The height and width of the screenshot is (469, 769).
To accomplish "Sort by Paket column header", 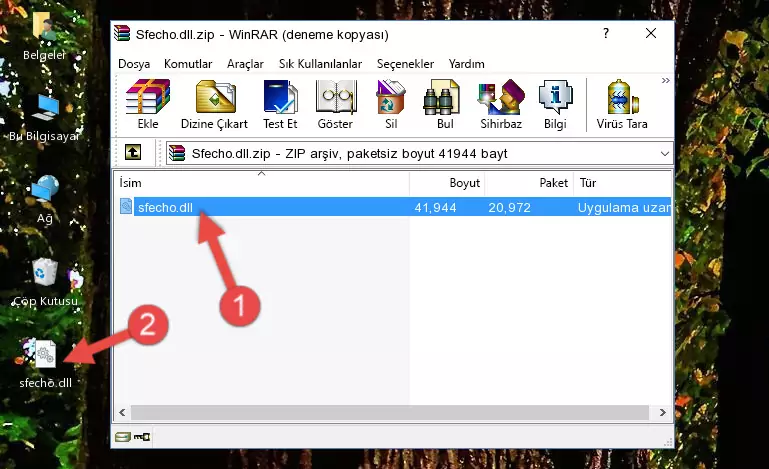I will pos(529,182).
